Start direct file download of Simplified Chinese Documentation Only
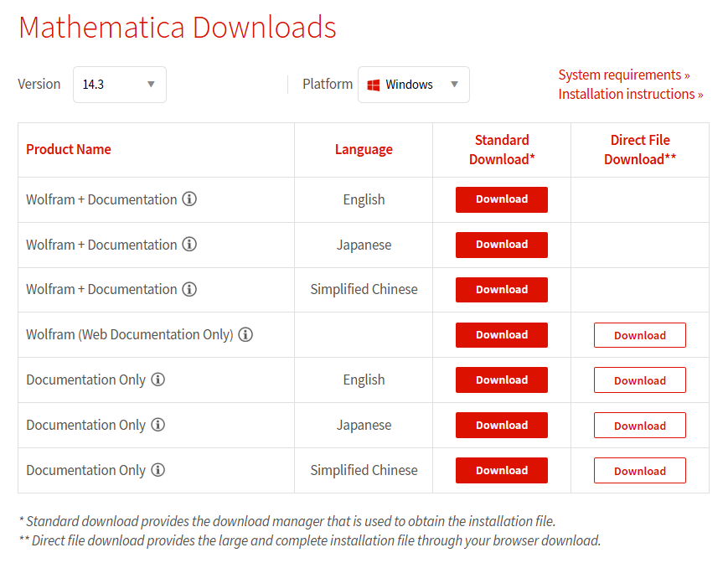Image resolution: width=728 pixels, height=563 pixels. 640,470
